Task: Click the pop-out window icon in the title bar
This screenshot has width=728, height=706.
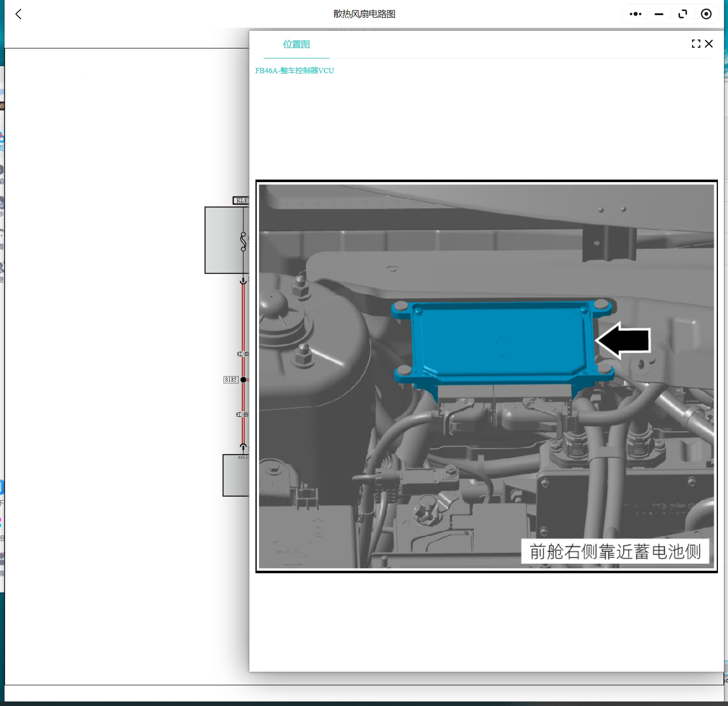Action: pyautogui.click(x=683, y=14)
